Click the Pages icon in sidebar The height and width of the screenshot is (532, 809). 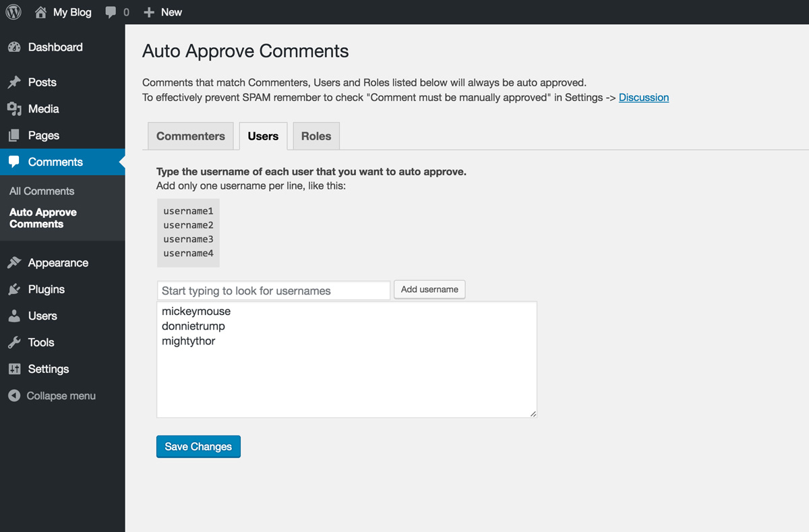pos(14,136)
